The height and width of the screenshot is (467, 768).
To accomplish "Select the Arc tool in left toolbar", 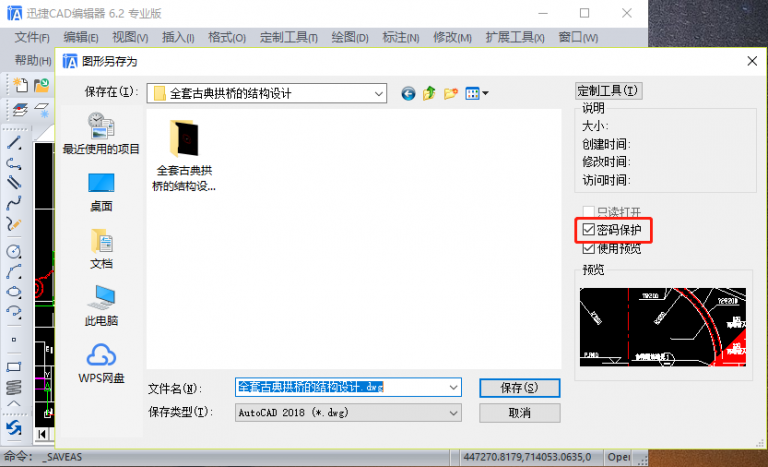I will point(14,271).
